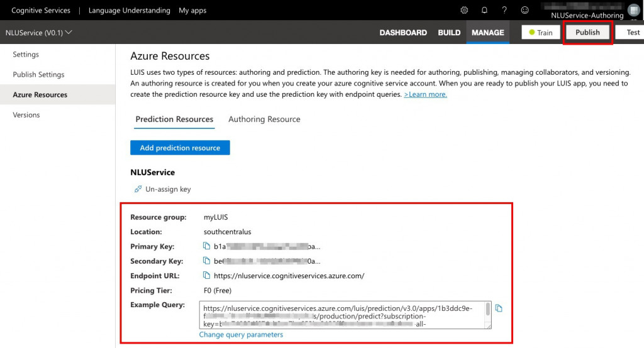Switch to Prediction Resources tab
The width and height of the screenshot is (644, 348).
pos(174,119)
